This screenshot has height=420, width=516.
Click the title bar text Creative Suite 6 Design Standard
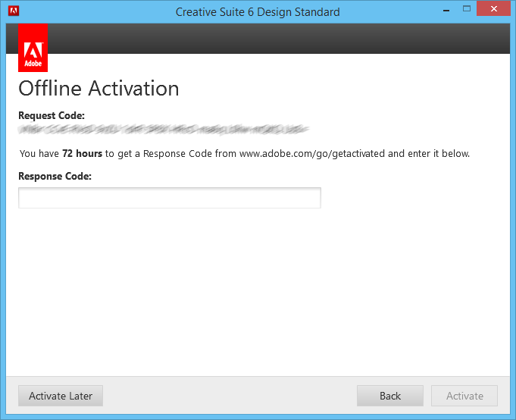coord(258,12)
